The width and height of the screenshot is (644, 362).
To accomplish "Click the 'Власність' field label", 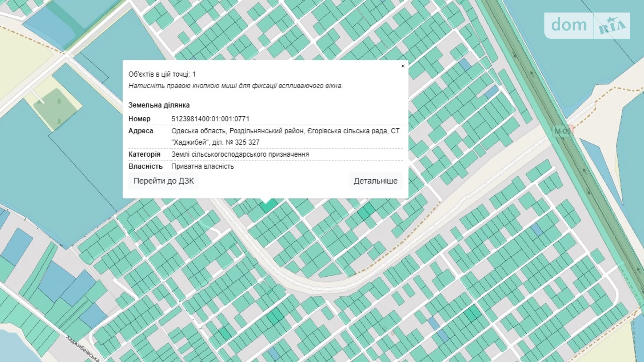I will (x=146, y=166).
